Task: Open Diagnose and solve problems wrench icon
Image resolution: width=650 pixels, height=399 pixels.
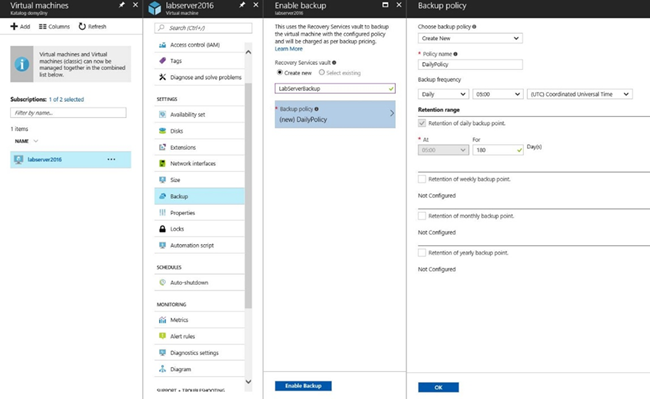Action: (x=162, y=77)
